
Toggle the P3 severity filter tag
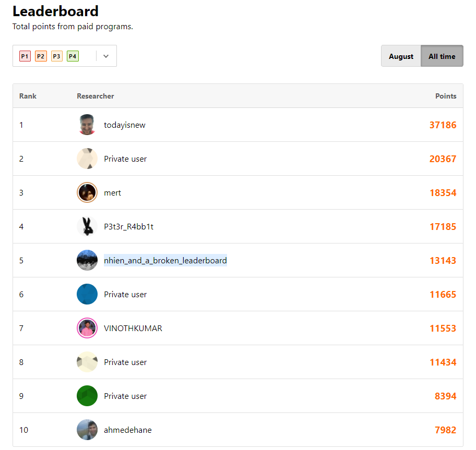coord(57,56)
